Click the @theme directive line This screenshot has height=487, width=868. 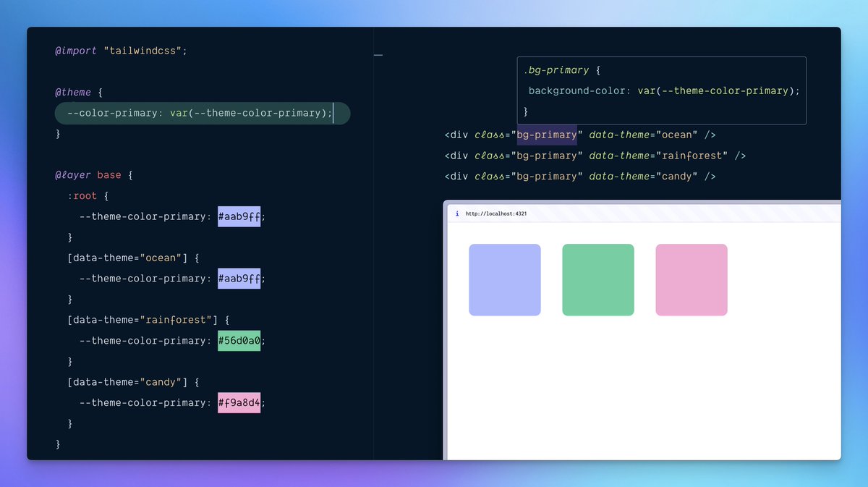tap(80, 93)
